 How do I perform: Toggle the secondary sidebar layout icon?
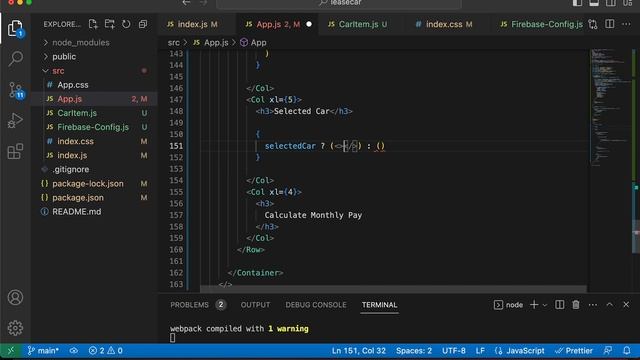(611, 3)
